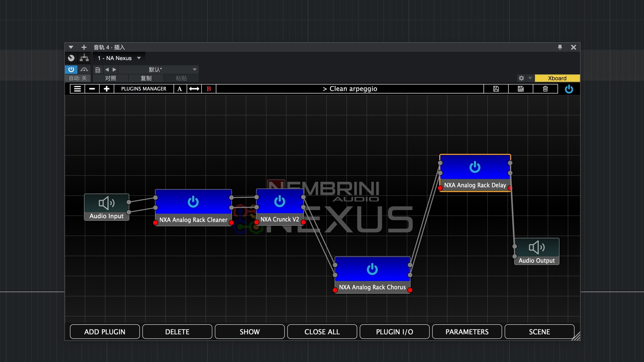644x362 pixels.
Task: Toggle power on NXA Analog Rack Delay
Action: click(475, 167)
